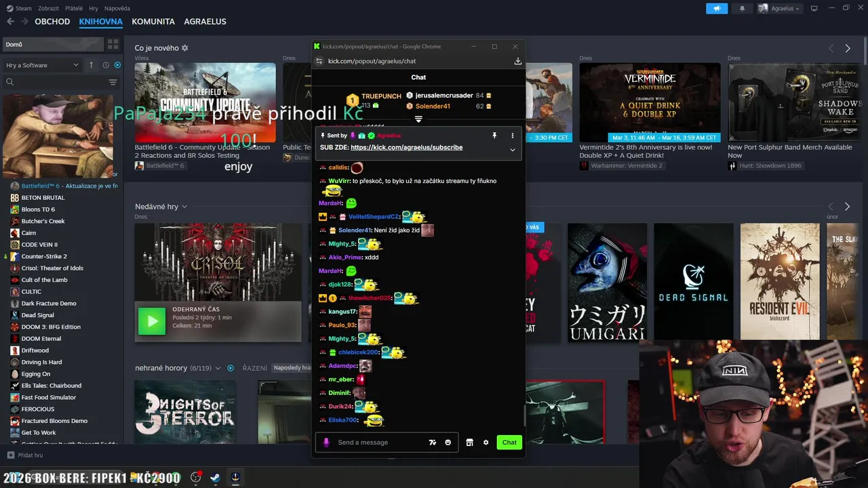Launch Crisol with the green play button
This screenshot has height=488, width=868.
point(152,321)
